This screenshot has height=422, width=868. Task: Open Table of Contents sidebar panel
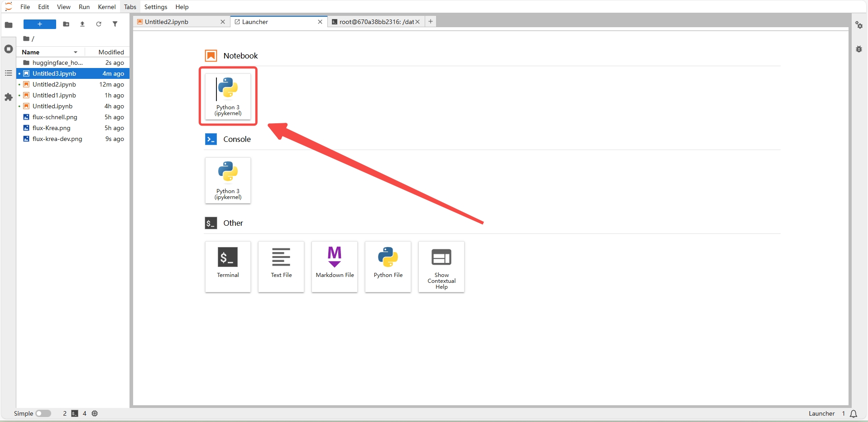pos(9,73)
